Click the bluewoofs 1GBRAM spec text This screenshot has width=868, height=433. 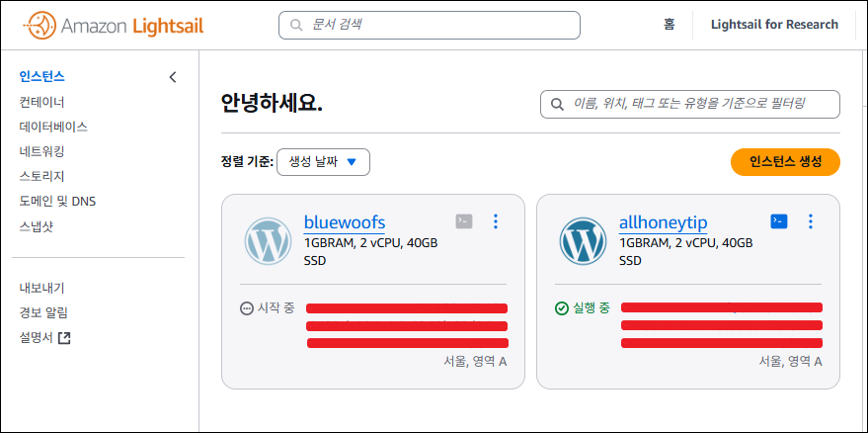click(x=371, y=251)
